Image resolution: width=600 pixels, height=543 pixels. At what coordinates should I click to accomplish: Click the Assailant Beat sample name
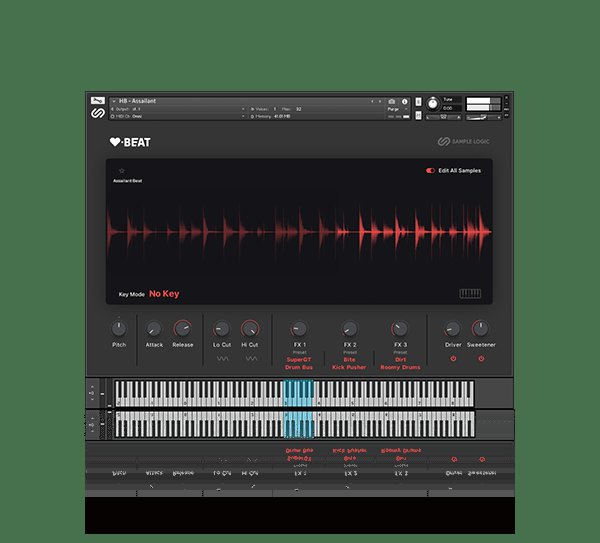pos(127,181)
